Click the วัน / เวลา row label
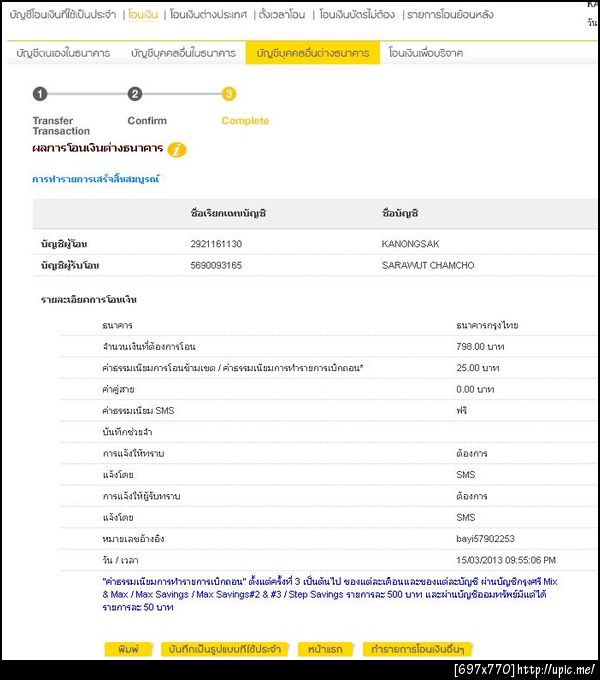 [x=120, y=560]
